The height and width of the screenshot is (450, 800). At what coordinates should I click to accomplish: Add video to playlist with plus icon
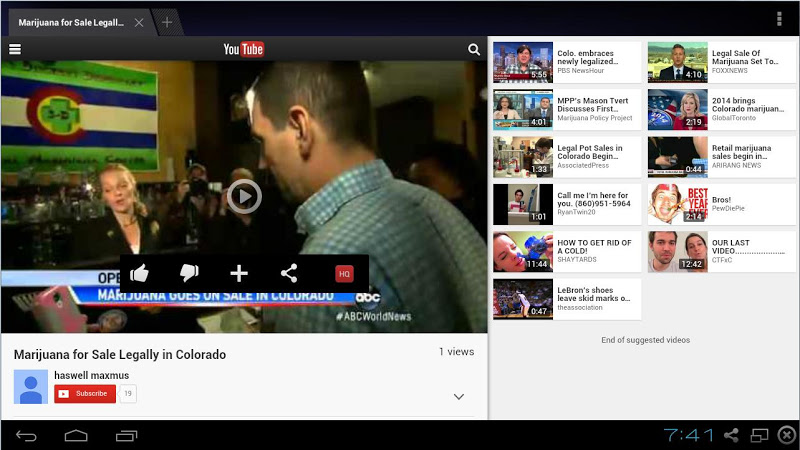(x=239, y=273)
